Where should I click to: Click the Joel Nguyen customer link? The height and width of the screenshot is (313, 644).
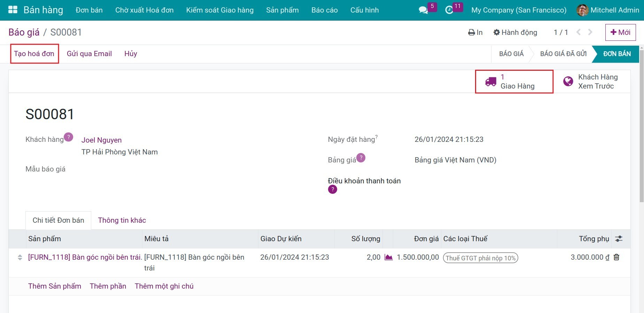[101, 140]
